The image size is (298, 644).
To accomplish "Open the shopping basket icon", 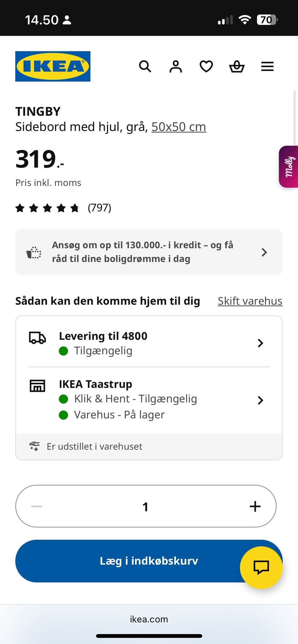I will tap(237, 66).
